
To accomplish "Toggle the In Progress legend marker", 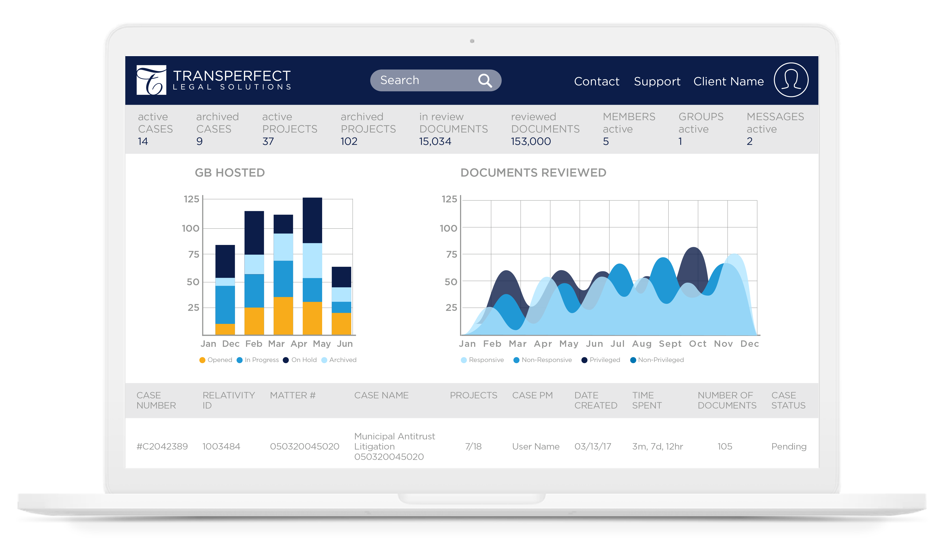I will pyautogui.click(x=239, y=360).
